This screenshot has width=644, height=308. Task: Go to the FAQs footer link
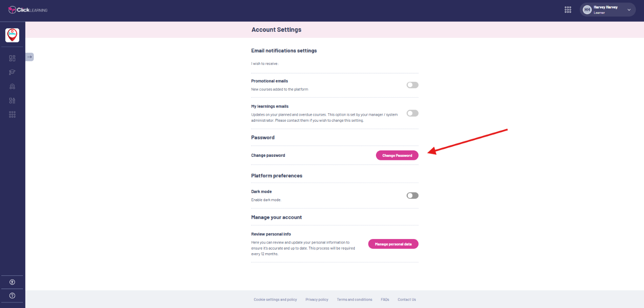pos(385,300)
